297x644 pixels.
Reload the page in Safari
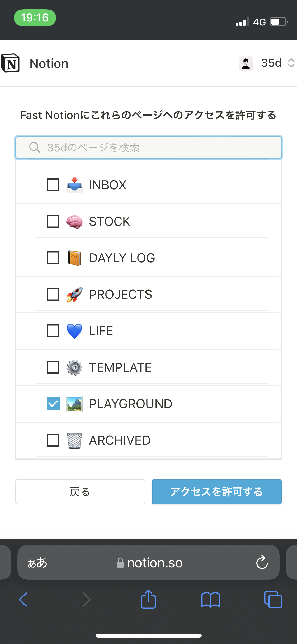(262, 562)
